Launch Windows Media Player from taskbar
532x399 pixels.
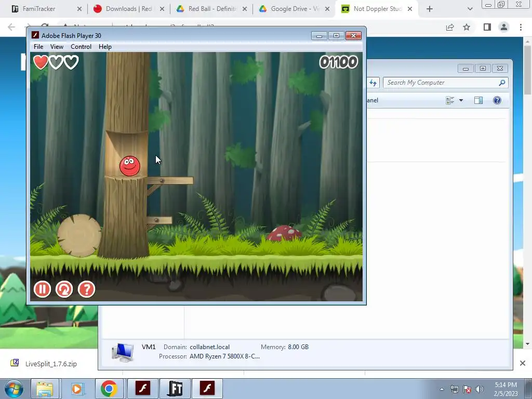click(77, 389)
